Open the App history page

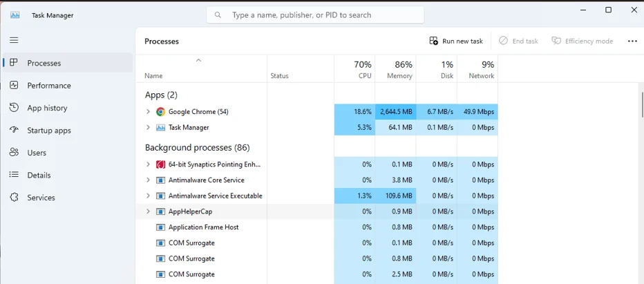click(68, 108)
